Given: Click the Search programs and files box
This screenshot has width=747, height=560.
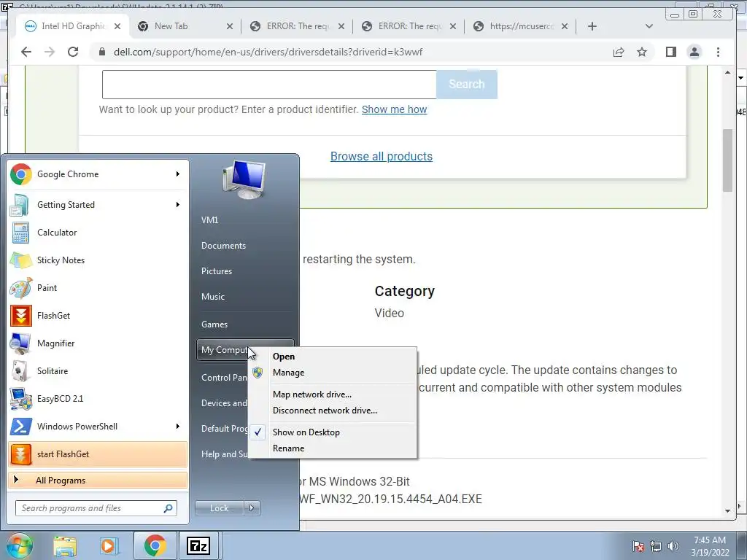Looking at the screenshot, I should coord(96,508).
